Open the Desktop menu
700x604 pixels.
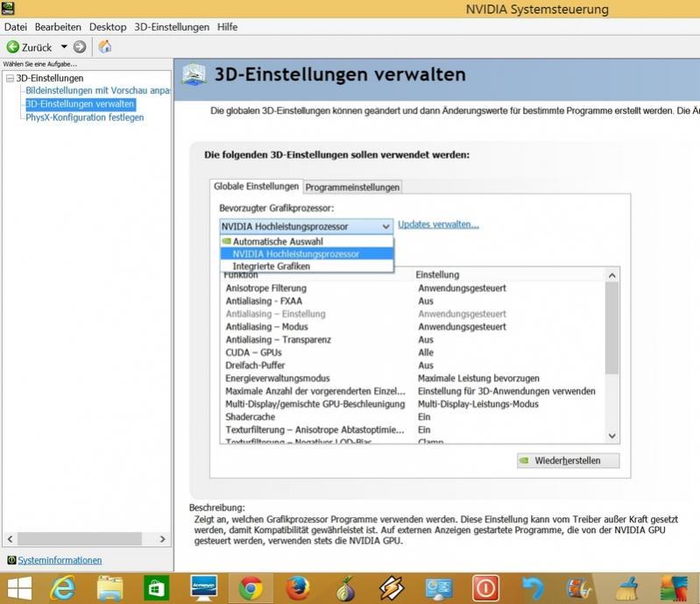(x=108, y=27)
